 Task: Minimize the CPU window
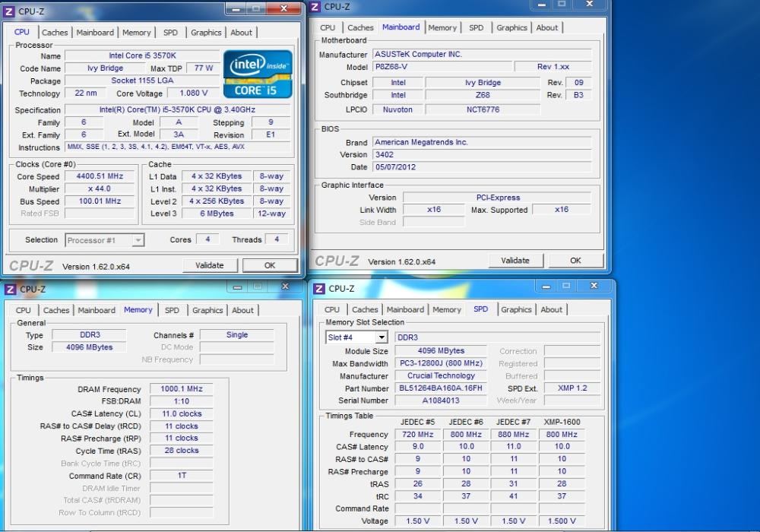coord(236,8)
